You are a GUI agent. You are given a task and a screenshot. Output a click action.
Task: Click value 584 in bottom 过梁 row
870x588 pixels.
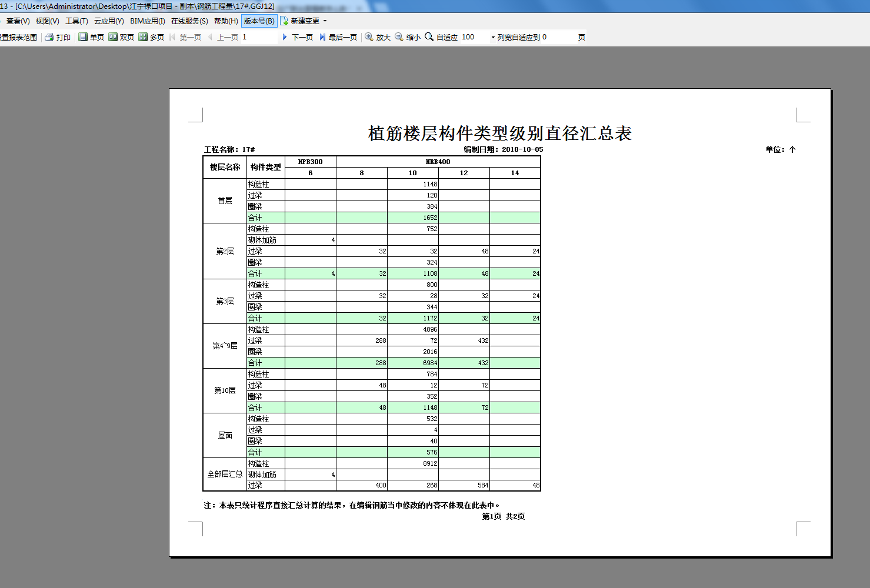tap(483, 486)
